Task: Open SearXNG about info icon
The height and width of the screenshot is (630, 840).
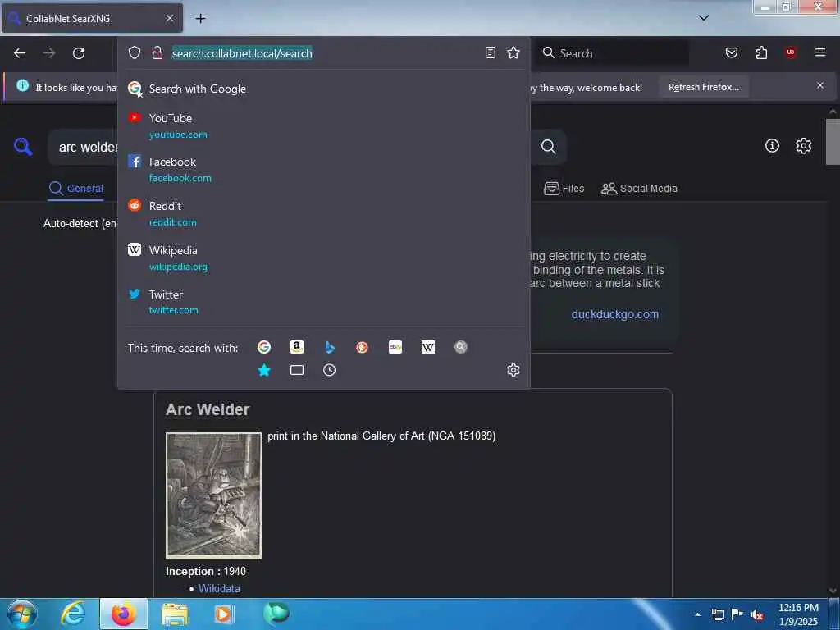Action: (x=772, y=146)
